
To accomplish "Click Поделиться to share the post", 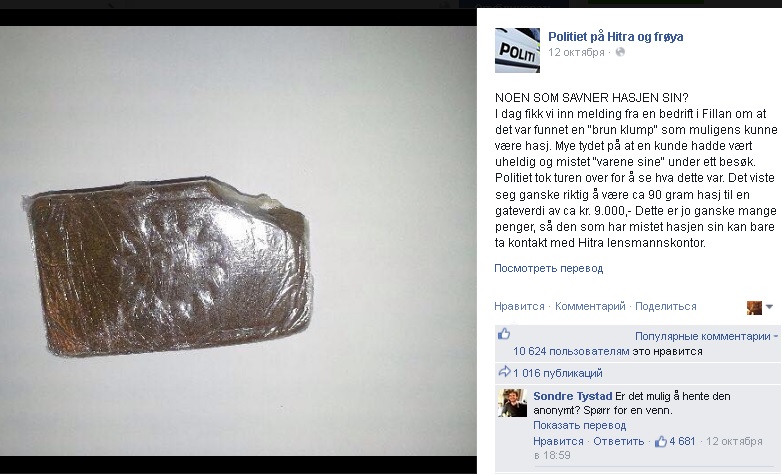I will (x=665, y=306).
